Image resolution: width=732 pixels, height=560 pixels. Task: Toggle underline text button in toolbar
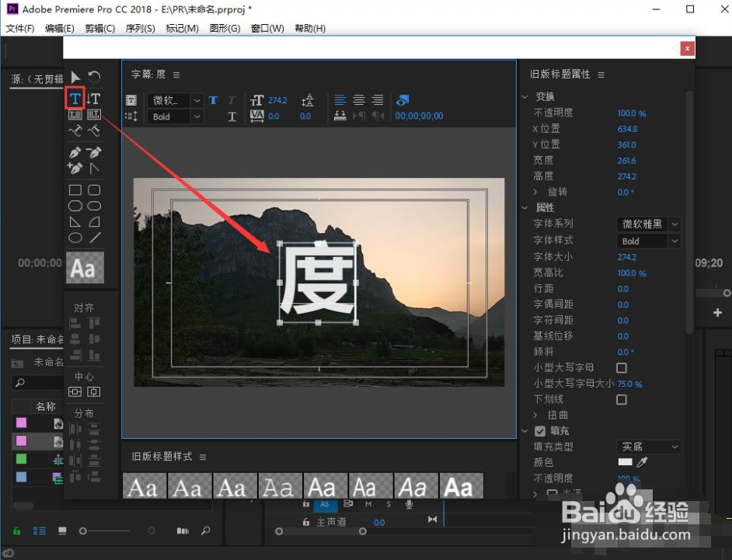[232, 117]
